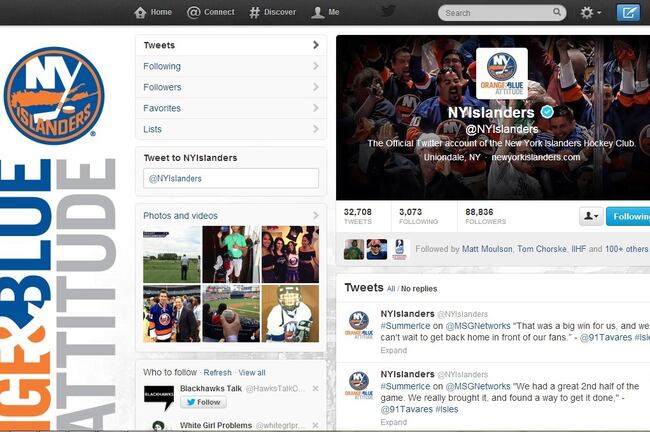
Task: View all Who to follow suggestions
Action: click(x=252, y=373)
